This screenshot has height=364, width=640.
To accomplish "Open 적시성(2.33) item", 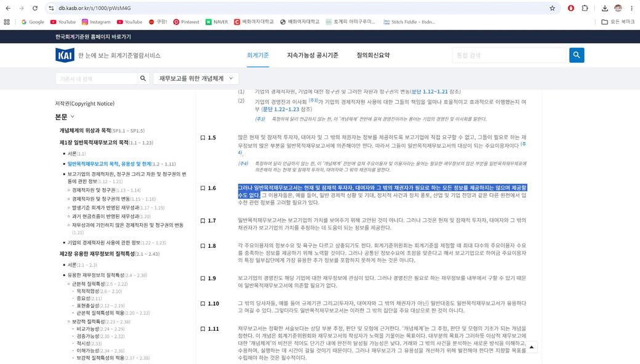I will coord(89,344).
